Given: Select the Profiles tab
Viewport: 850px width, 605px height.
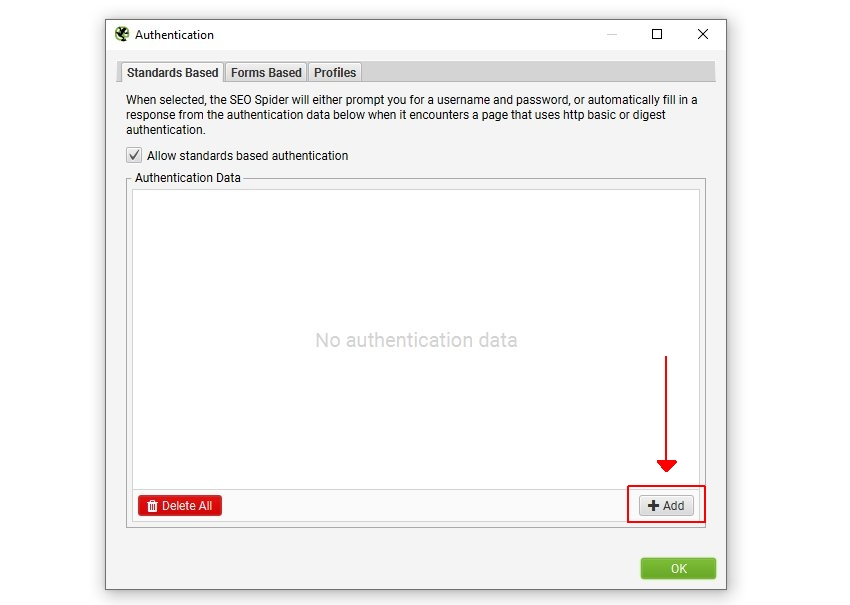Looking at the screenshot, I should point(335,73).
